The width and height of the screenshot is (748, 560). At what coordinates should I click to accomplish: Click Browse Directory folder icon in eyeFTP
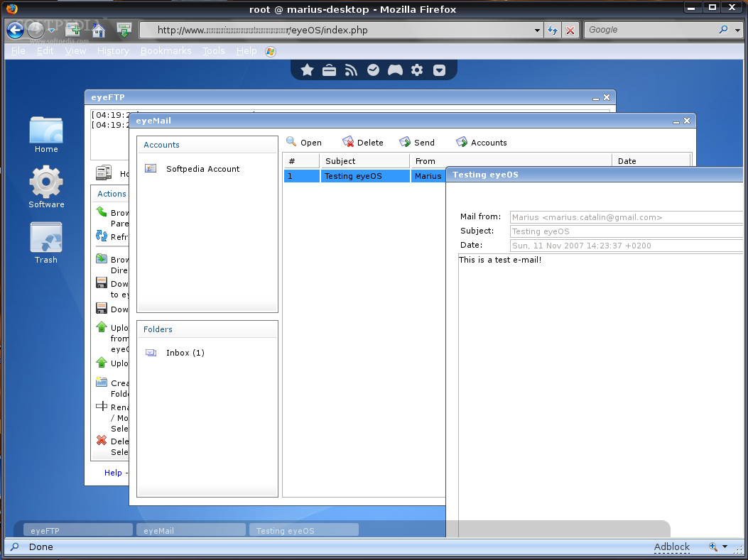102,258
